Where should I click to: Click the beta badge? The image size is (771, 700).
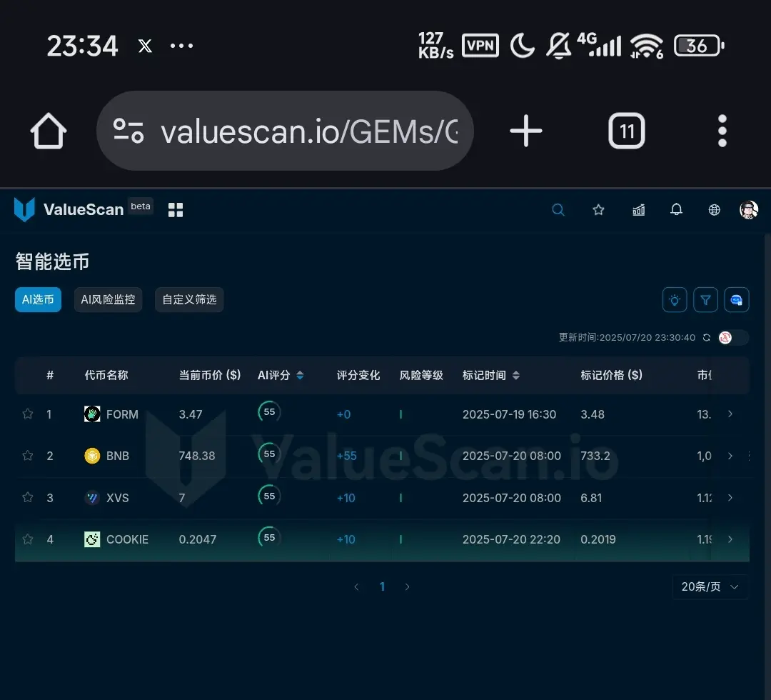click(x=141, y=206)
